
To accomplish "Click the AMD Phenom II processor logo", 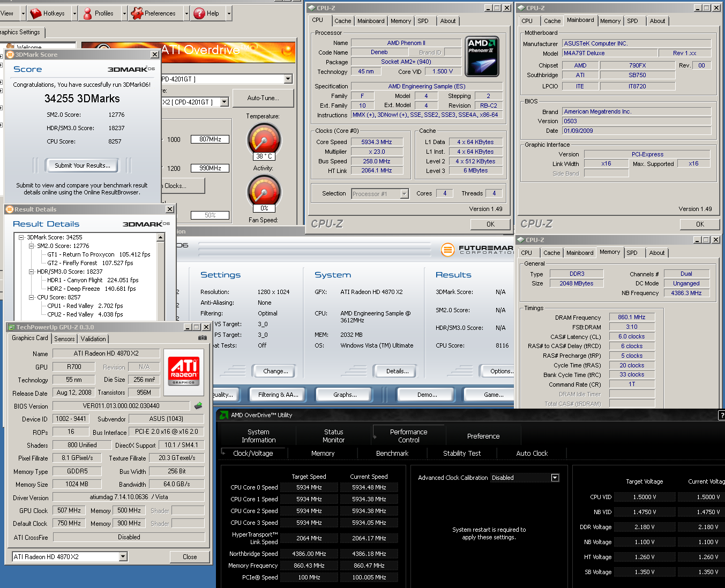I will click(x=482, y=56).
